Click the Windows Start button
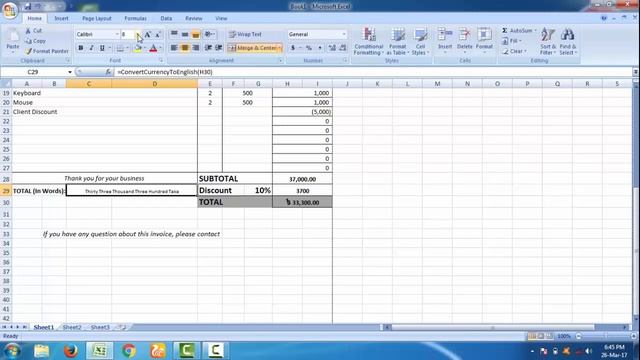640x360 pixels. [12, 351]
